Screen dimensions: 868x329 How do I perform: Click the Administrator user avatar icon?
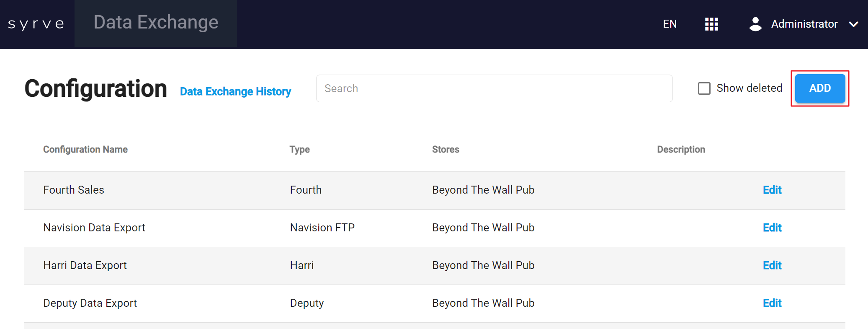755,24
